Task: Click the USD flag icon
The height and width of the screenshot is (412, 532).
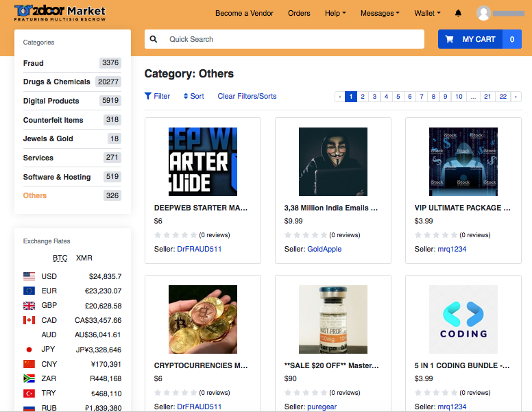Action: click(x=29, y=276)
